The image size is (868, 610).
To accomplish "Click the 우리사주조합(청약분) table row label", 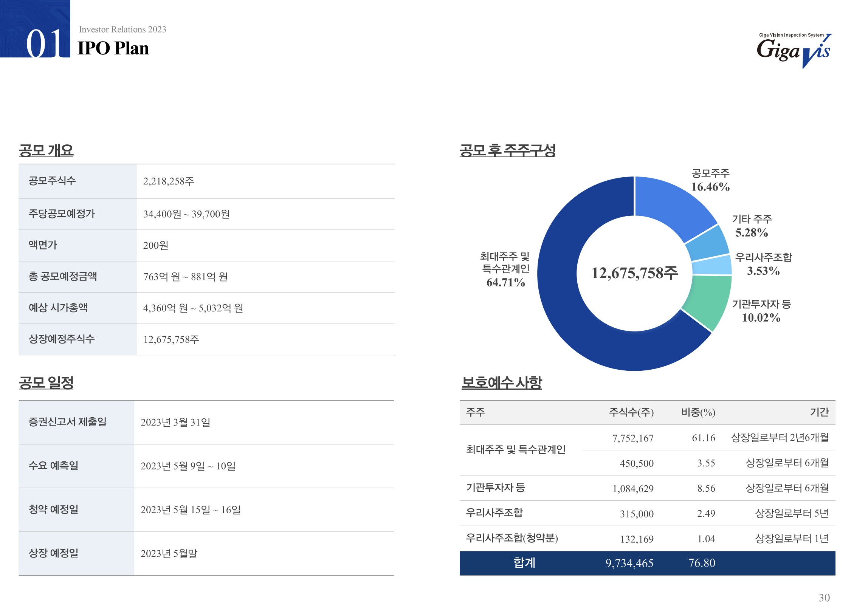I will click(x=512, y=538).
